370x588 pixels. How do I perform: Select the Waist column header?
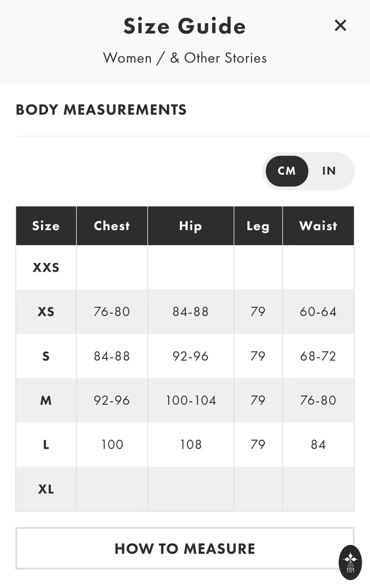319,226
